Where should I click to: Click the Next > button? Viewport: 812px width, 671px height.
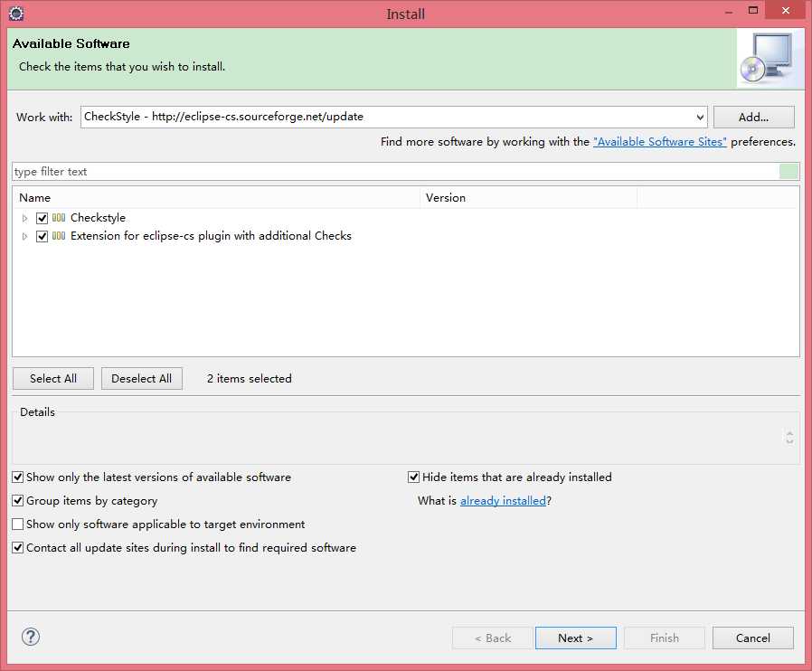(x=575, y=638)
